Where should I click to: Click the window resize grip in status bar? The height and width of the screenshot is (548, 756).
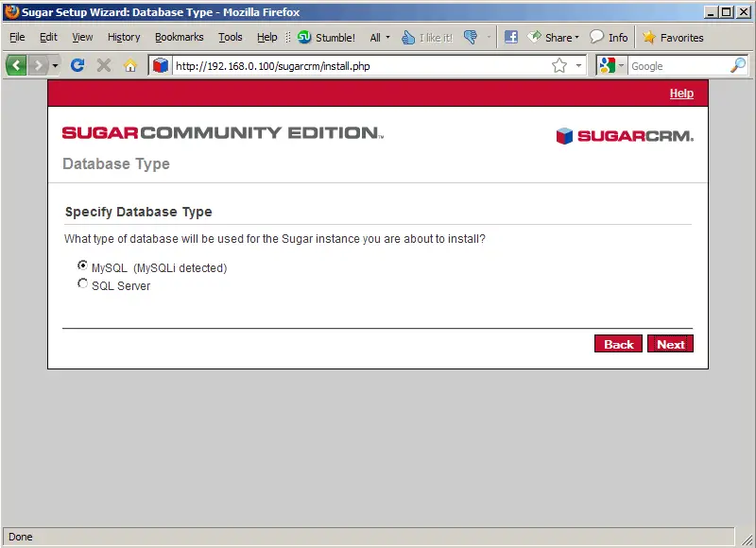coord(747,539)
